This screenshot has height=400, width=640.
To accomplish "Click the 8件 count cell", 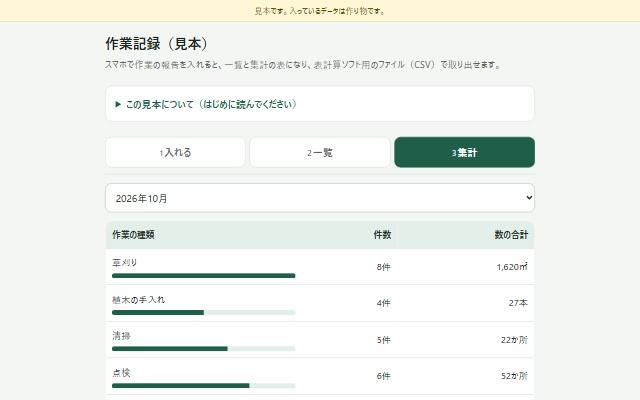I will [x=383, y=267].
